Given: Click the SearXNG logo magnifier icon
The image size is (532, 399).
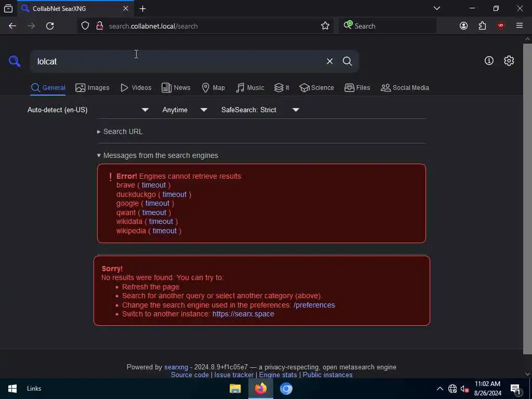Looking at the screenshot, I should pyautogui.click(x=15, y=61).
